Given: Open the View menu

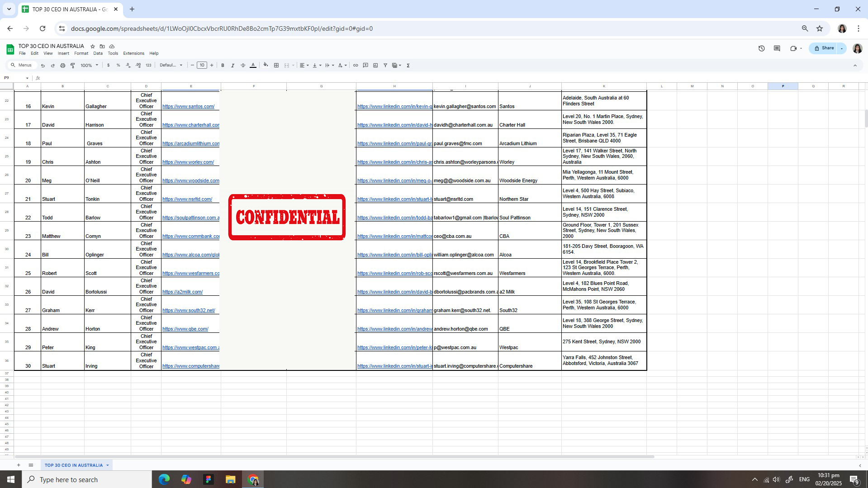Looking at the screenshot, I should [48, 53].
